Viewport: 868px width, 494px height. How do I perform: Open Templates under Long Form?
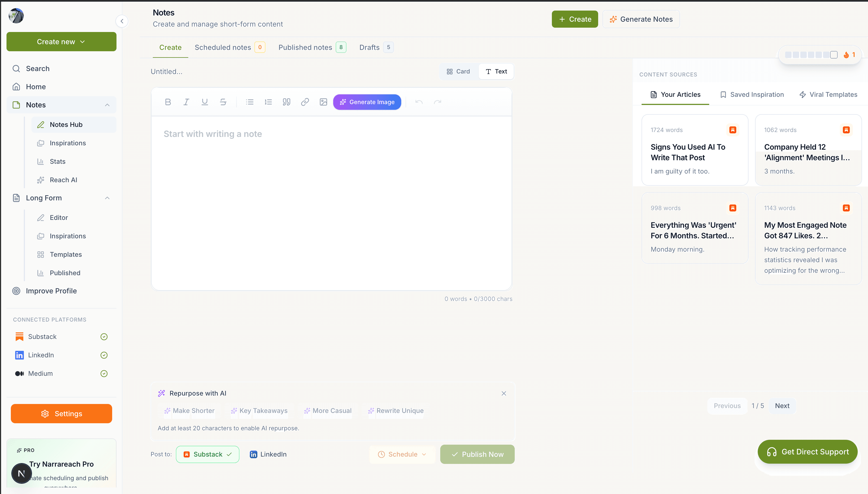point(74,255)
